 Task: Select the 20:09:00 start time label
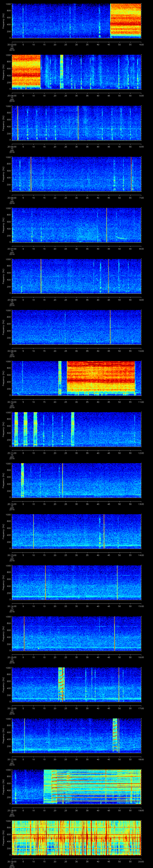12,351
